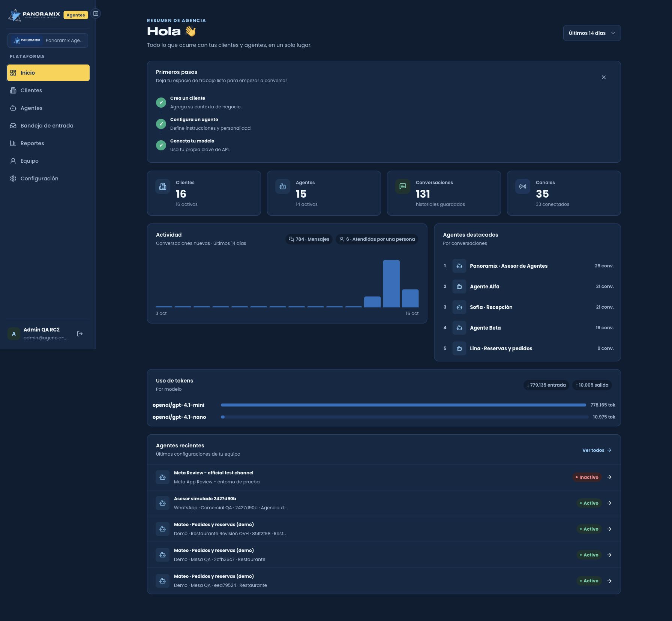The width and height of the screenshot is (672, 621).
Task: Click the Inactivo badge on Meta Review
Action: point(587,477)
